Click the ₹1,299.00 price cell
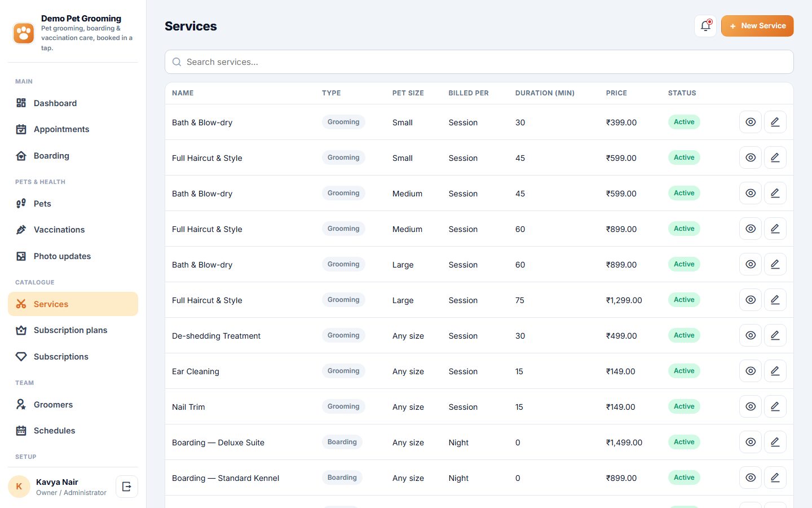 point(624,300)
